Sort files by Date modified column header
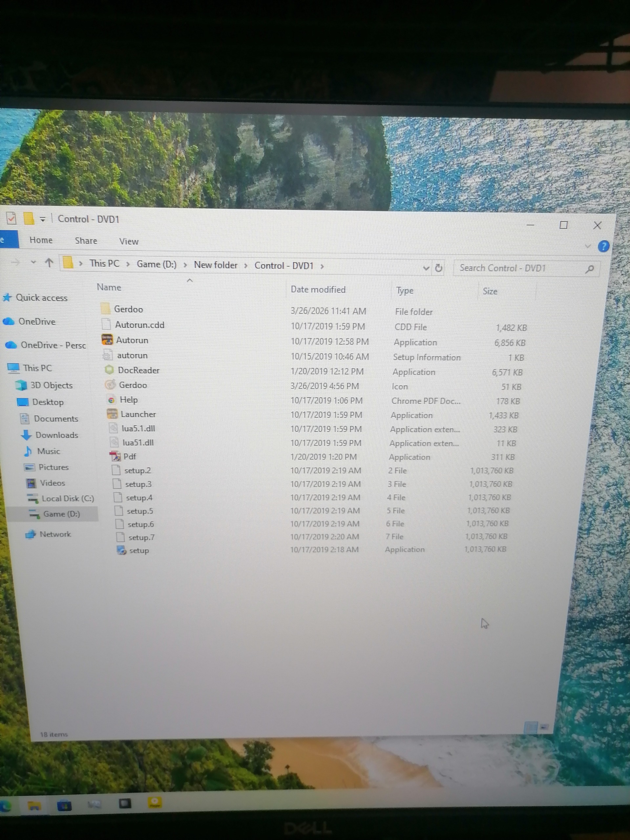This screenshot has width=630, height=840. click(318, 289)
